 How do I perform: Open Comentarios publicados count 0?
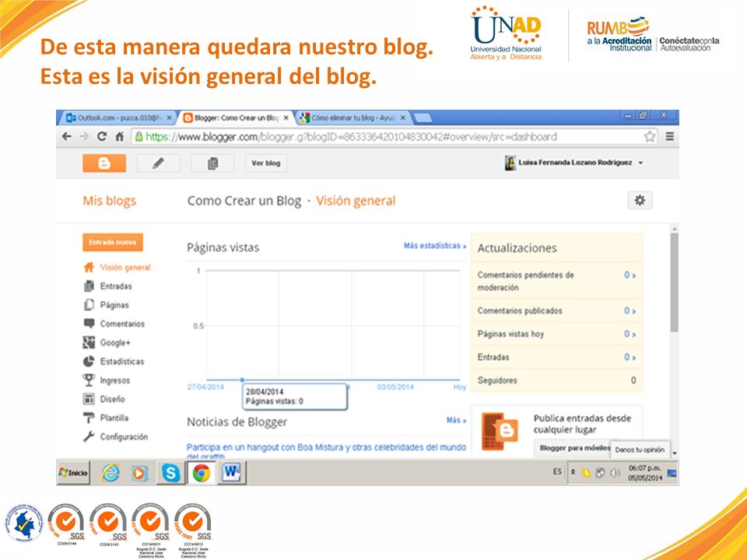click(x=630, y=311)
